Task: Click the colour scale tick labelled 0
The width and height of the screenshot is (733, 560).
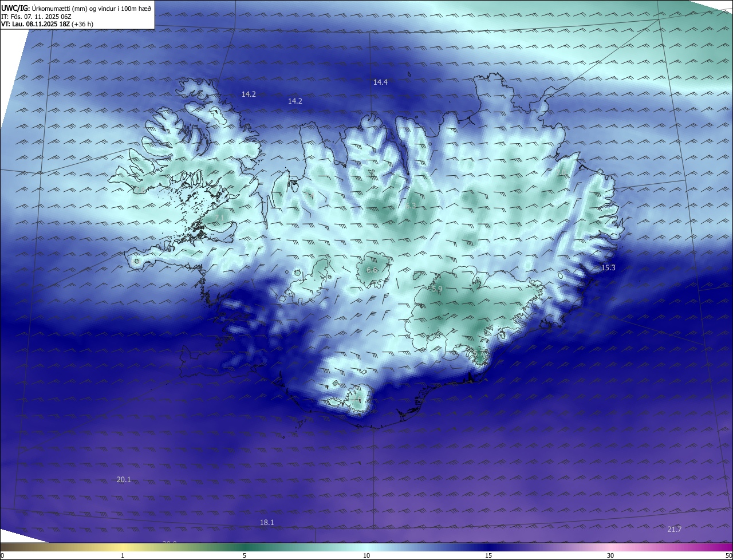Action: tap(2, 556)
